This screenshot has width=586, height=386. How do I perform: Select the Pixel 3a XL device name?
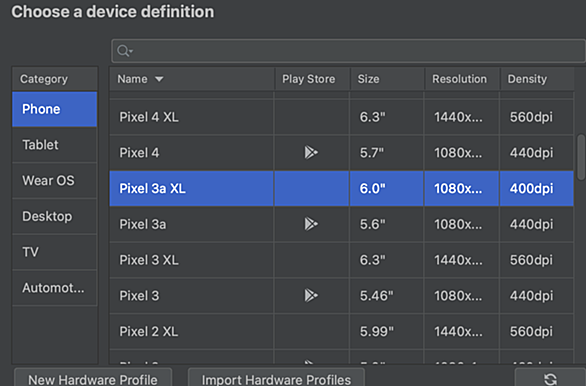152,189
